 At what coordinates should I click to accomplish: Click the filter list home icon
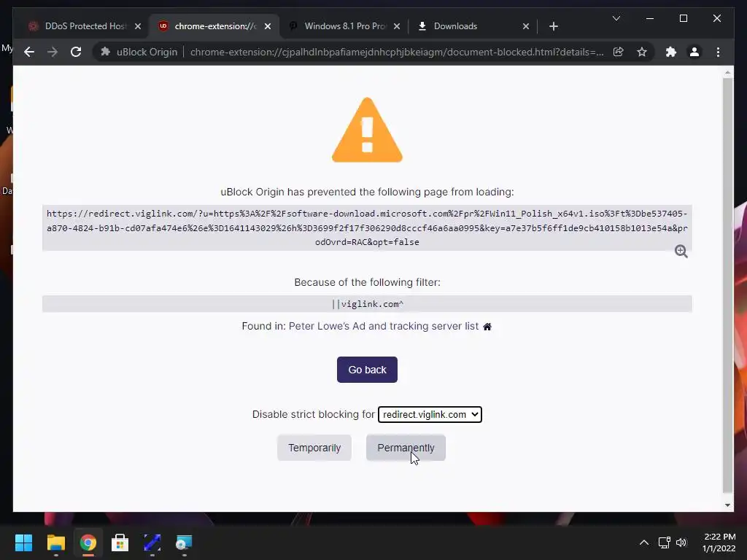click(487, 327)
